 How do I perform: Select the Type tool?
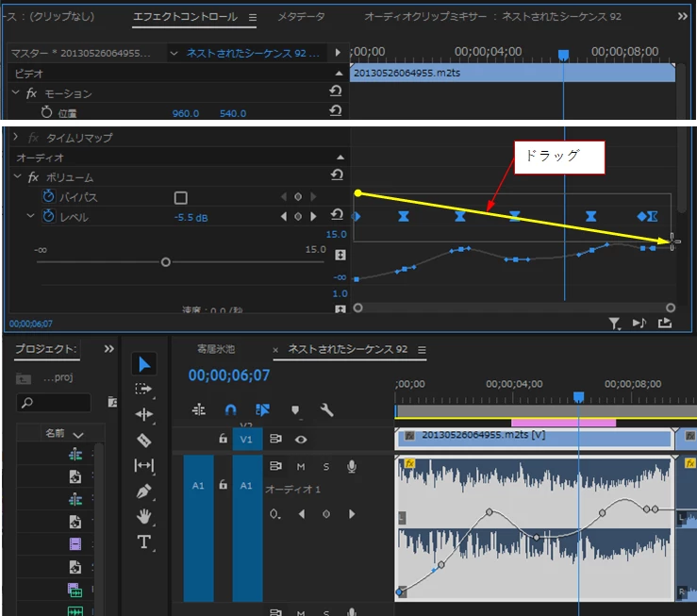coord(143,541)
